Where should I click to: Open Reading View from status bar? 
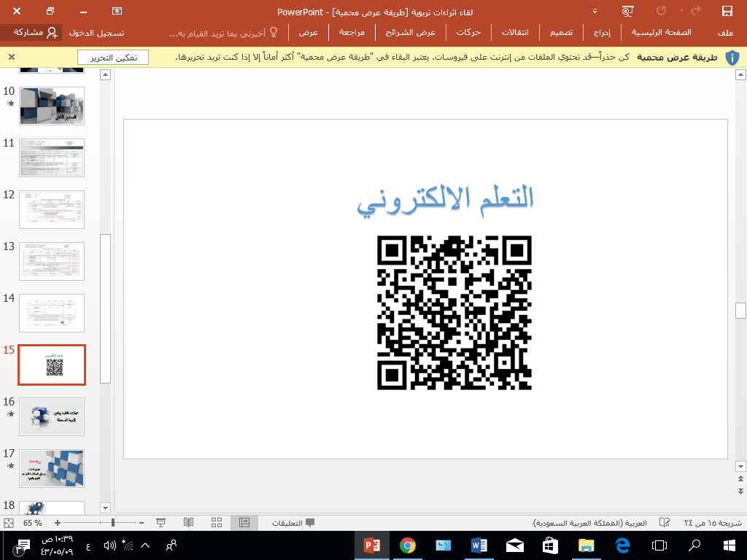tap(189, 523)
